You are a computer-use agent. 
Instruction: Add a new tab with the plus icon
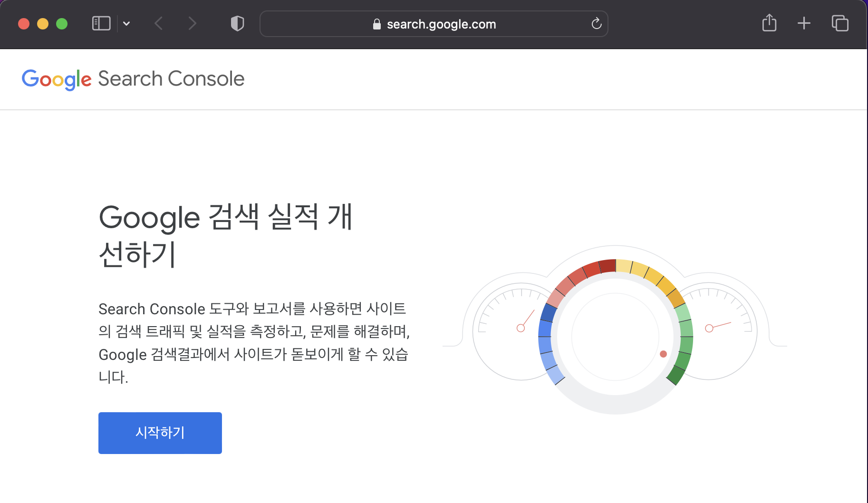pos(804,23)
